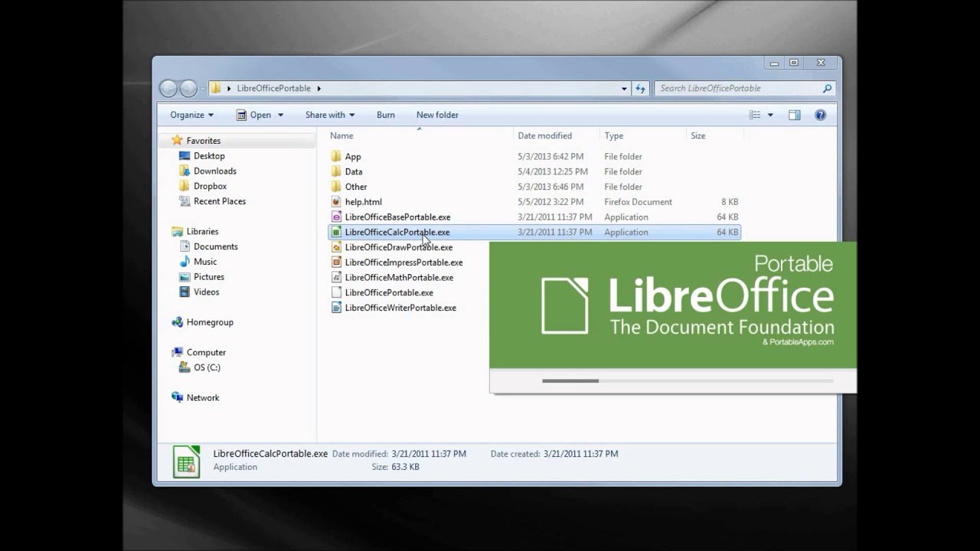Open the Open button dropdown arrow
This screenshot has width=980, height=551.
(280, 115)
